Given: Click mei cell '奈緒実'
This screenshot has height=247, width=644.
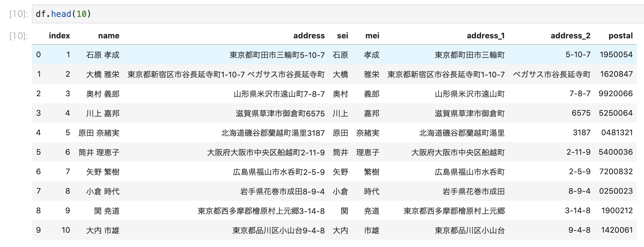Looking at the screenshot, I should click(368, 133).
